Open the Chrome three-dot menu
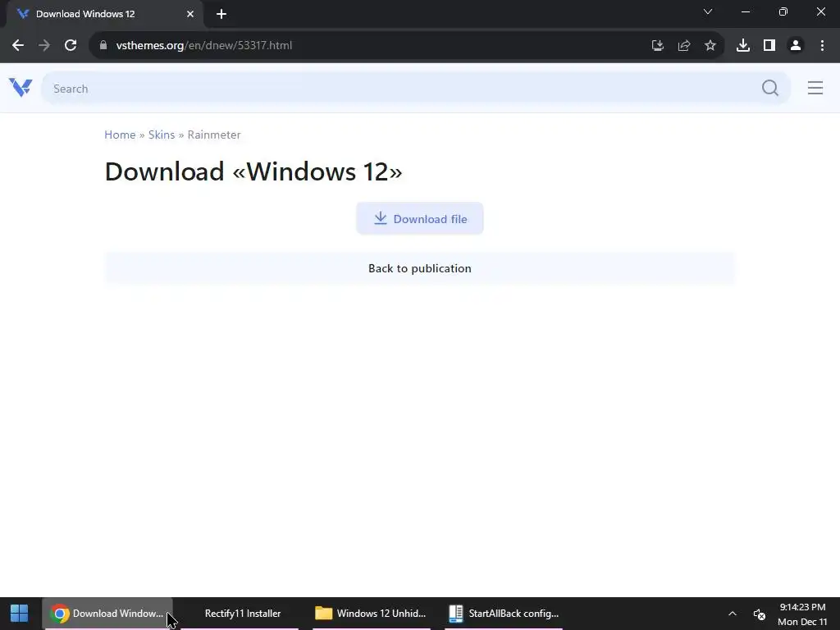The width and height of the screenshot is (840, 630). coord(822,46)
